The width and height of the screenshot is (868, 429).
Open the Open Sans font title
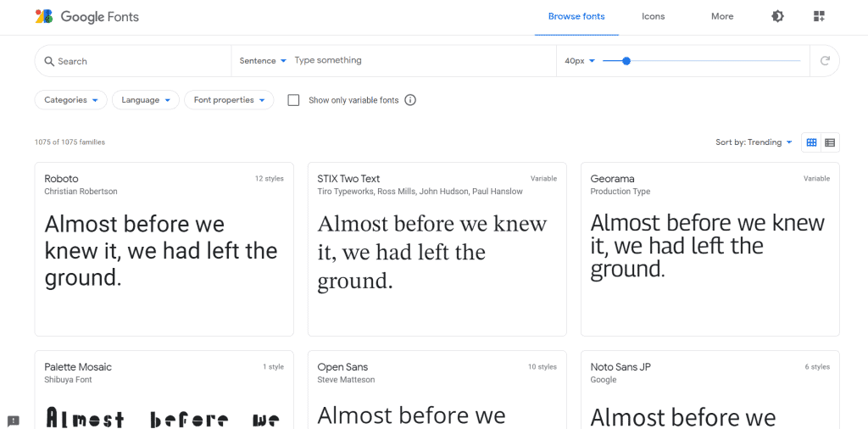(x=342, y=367)
